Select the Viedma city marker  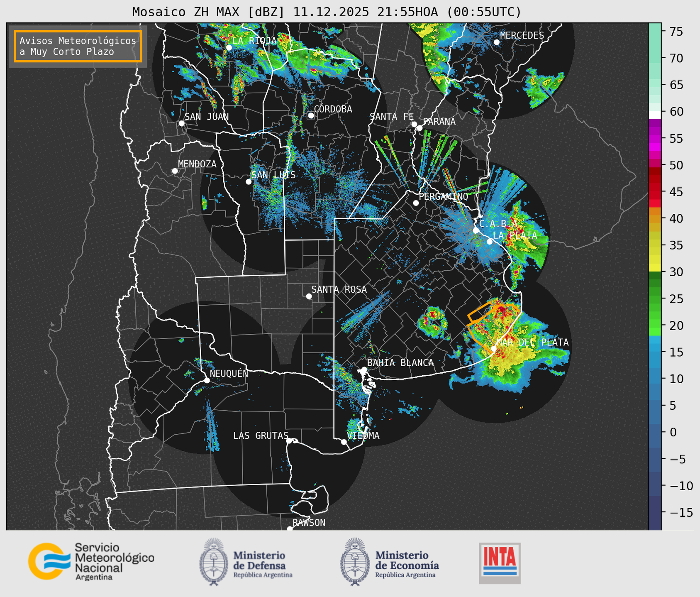click(x=344, y=442)
